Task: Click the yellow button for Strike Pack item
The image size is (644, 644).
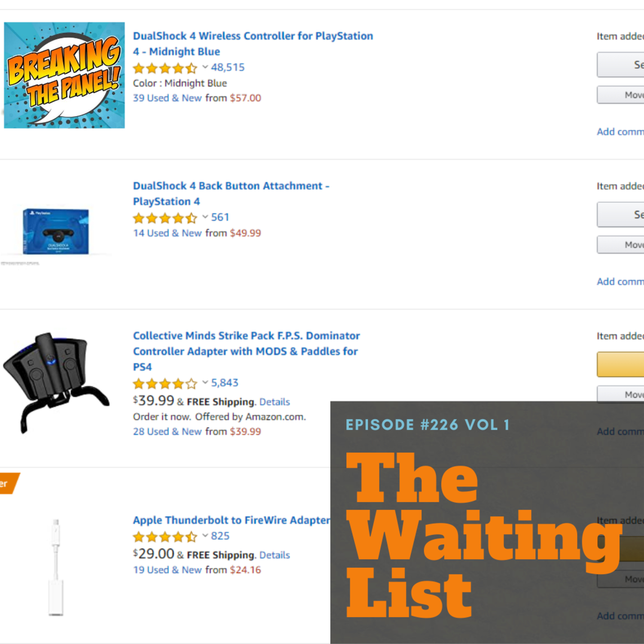Action: 620,364
